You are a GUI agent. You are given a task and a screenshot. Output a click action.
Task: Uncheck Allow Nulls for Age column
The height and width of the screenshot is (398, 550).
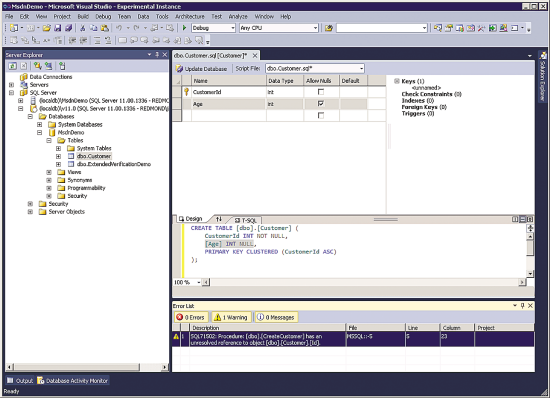point(321,104)
